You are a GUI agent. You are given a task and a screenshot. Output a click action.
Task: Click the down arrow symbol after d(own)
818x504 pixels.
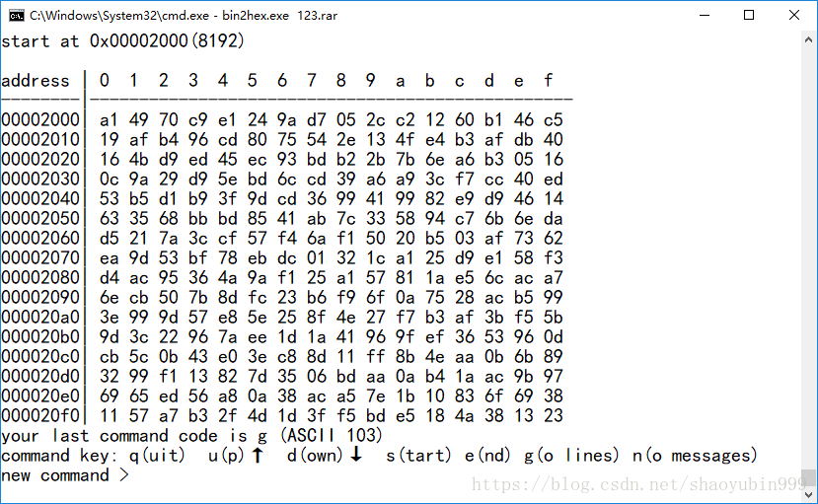click(356, 455)
